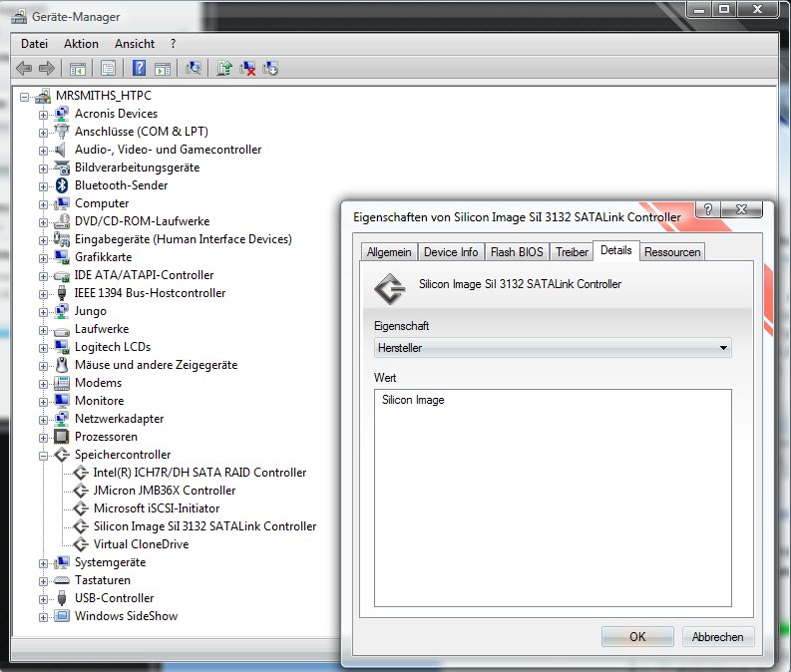Click the Back arrow toolbar icon

(24, 68)
